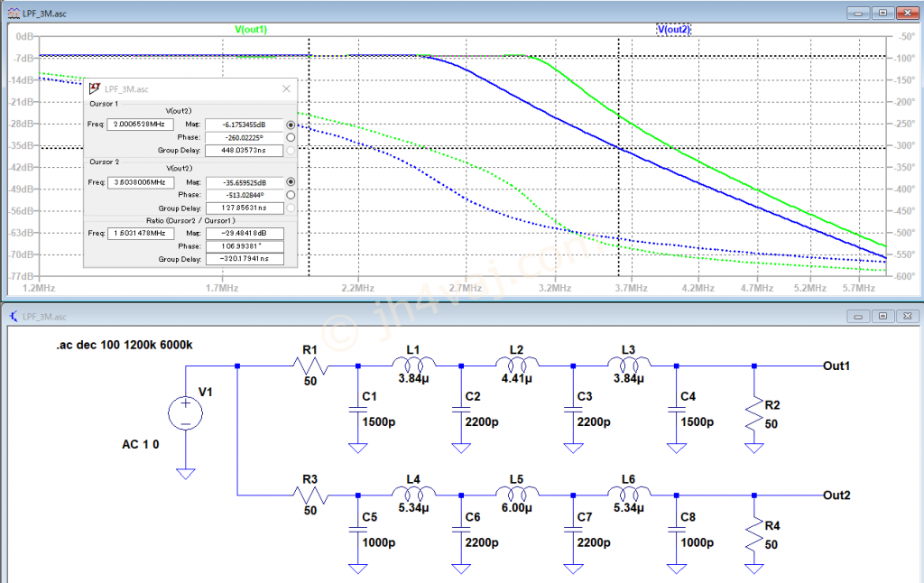Screen dimensions: 924x583
Task: Click the Out2 net label
Action: (x=836, y=495)
